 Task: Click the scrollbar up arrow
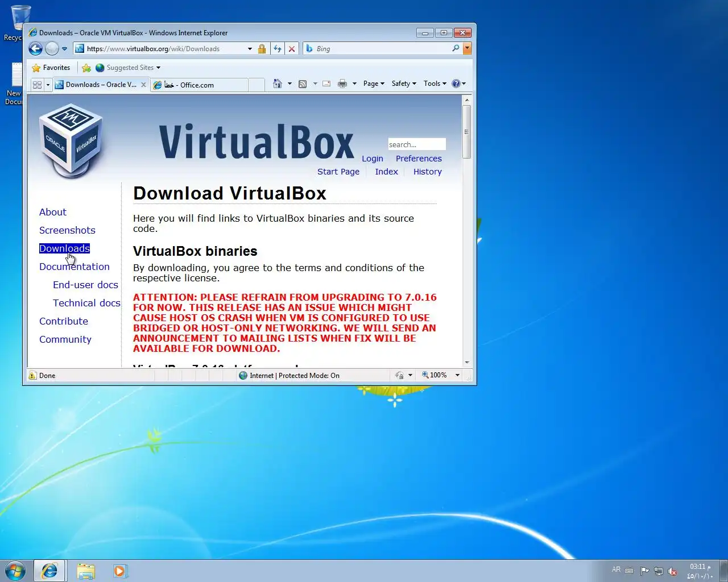(467, 99)
